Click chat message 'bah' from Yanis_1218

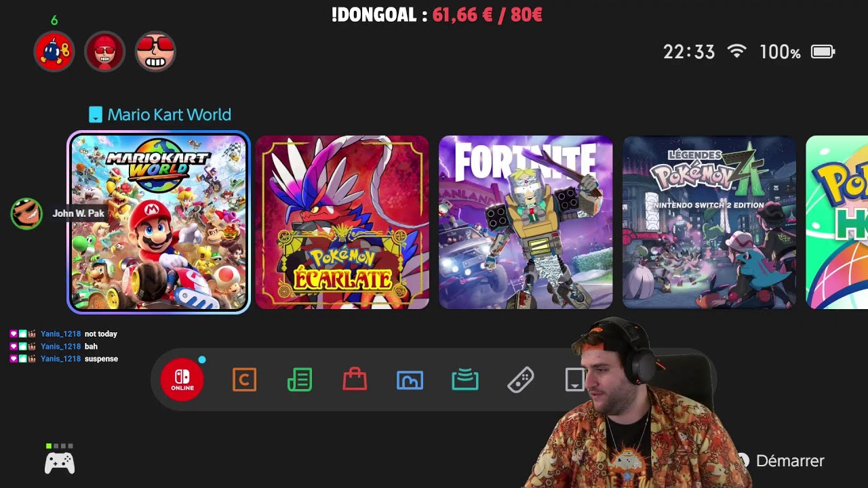click(91, 346)
